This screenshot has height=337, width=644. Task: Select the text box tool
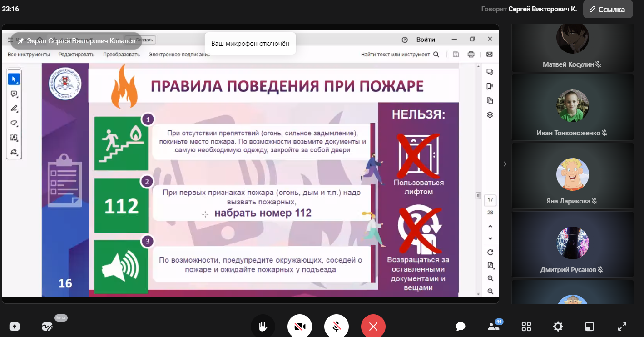point(14,138)
